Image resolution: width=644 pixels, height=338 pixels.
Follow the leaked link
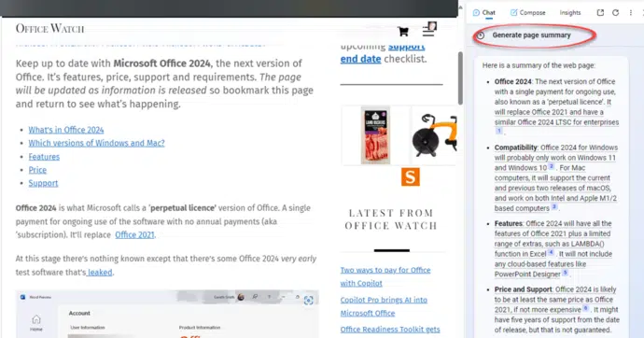coord(99,273)
